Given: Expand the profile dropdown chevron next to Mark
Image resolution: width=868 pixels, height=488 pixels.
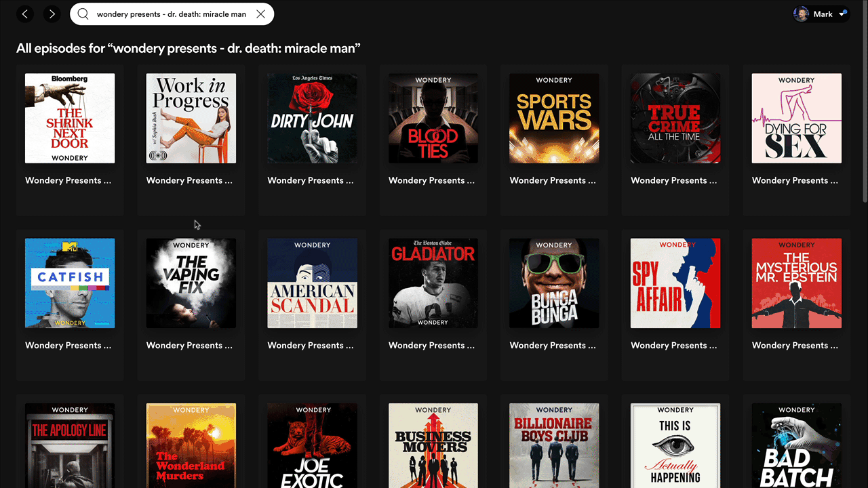Looking at the screenshot, I should click(x=842, y=12).
